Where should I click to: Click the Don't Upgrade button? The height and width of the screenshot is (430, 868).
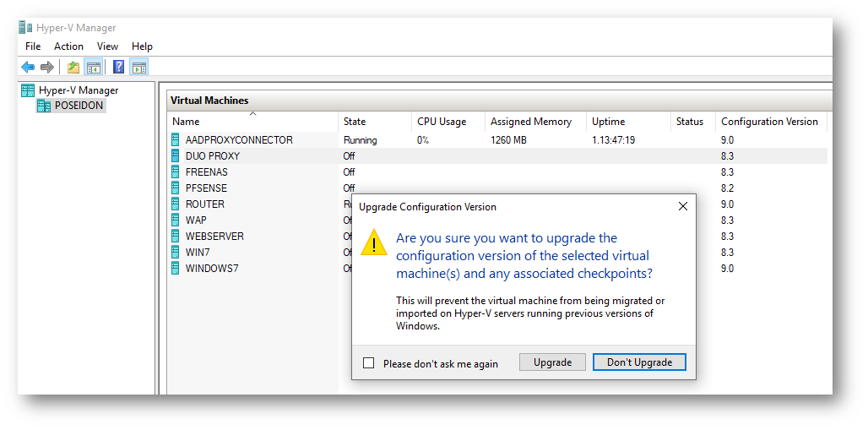coord(639,362)
